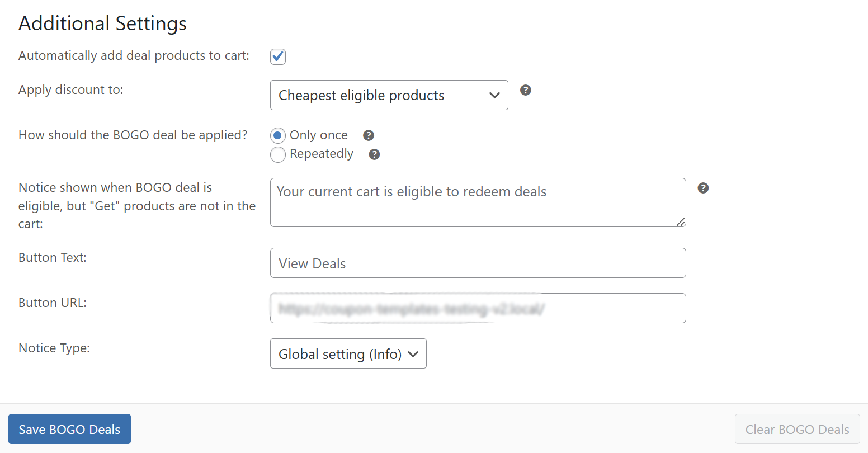This screenshot has width=868, height=453.
Task: Click into the Button URL input field
Action: point(477,308)
